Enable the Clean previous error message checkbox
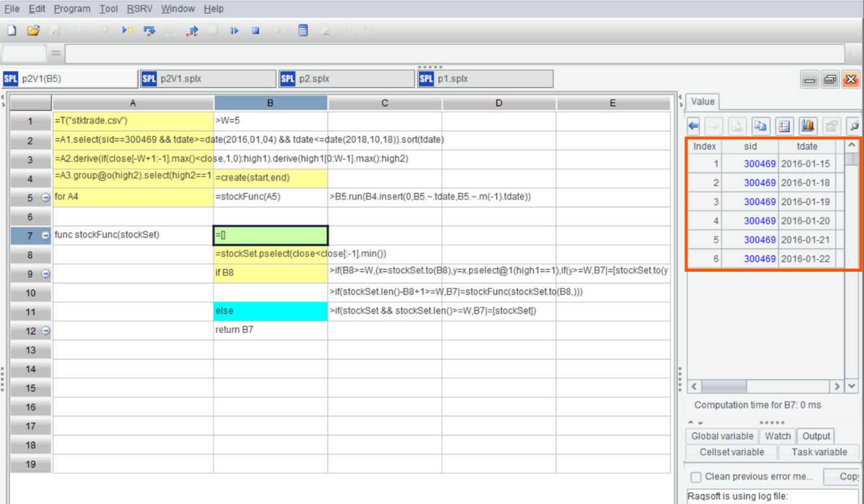Image resolution: width=864 pixels, height=504 pixels. 695,477
